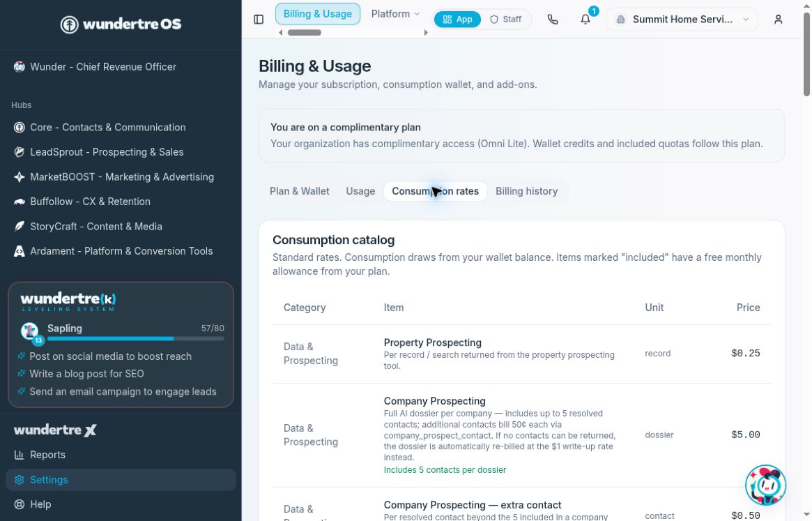Click the Wunder Chief Revenue Officer avatar icon
The width and height of the screenshot is (812, 521).
pos(19,67)
